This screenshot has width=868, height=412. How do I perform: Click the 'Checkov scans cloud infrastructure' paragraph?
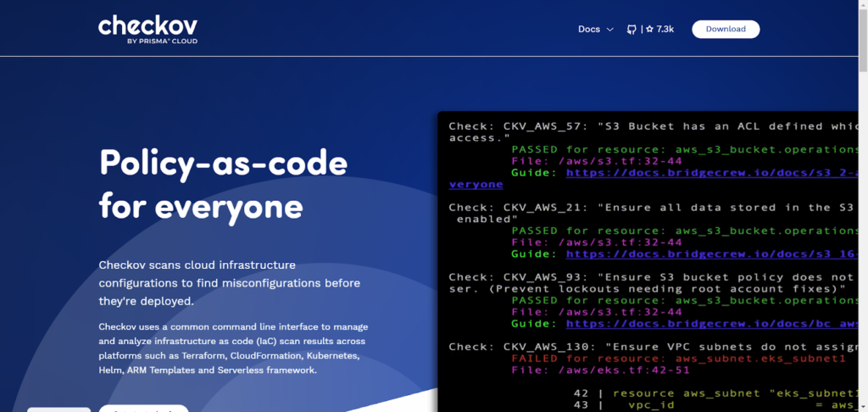point(229,283)
